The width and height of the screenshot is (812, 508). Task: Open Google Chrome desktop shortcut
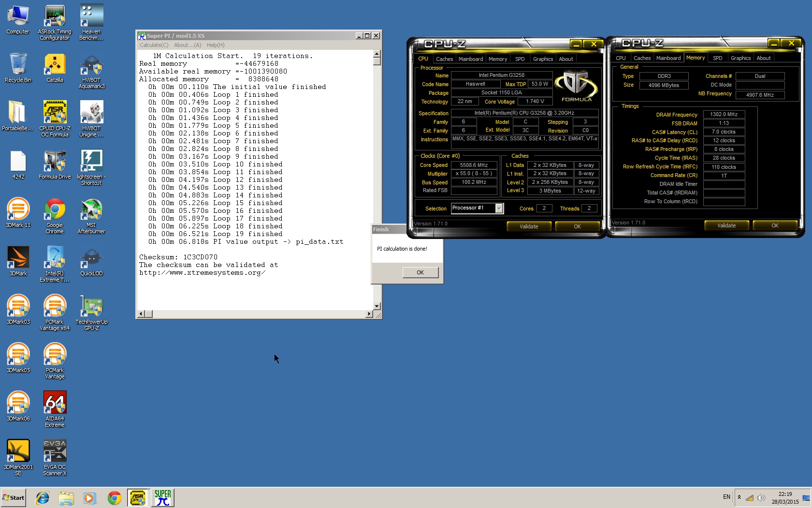coord(55,216)
